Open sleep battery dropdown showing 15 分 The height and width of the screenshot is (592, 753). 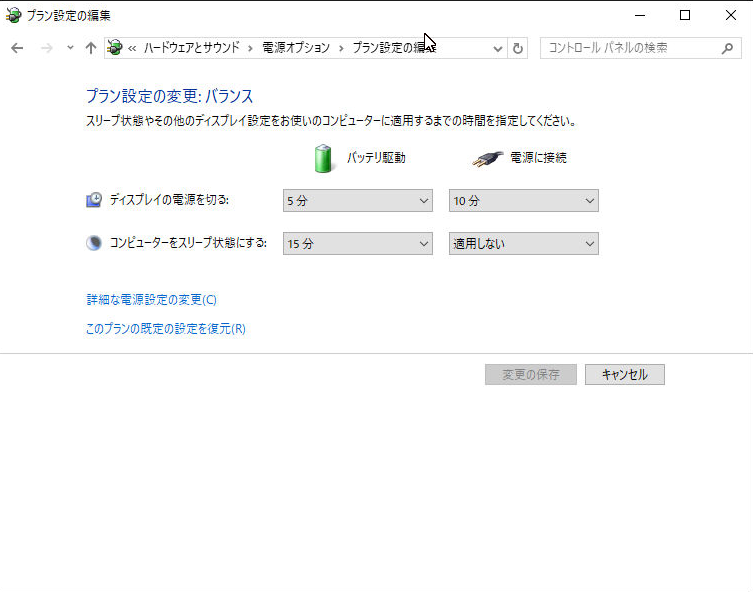tap(358, 243)
